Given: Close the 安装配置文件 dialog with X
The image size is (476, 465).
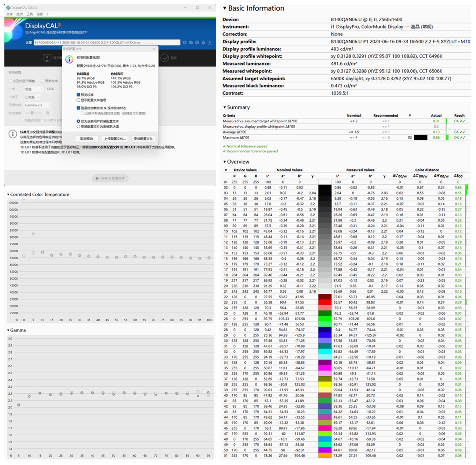Looking at the screenshot, I should 154,49.
